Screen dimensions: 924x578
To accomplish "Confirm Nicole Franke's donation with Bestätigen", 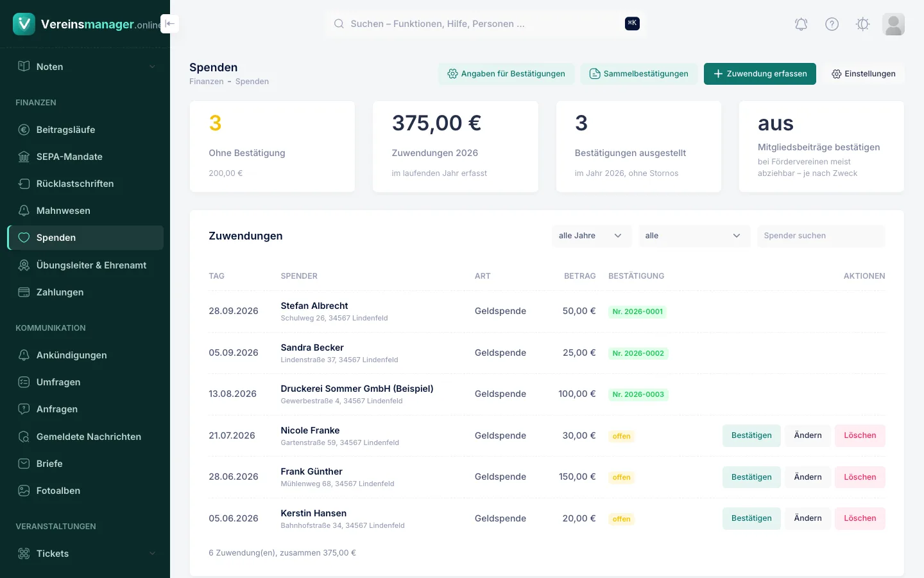I will [751, 435].
